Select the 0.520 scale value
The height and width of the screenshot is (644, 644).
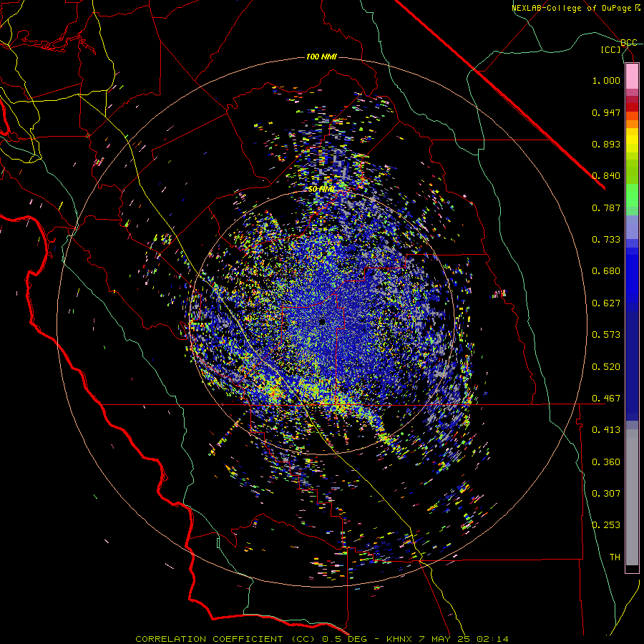606,367
